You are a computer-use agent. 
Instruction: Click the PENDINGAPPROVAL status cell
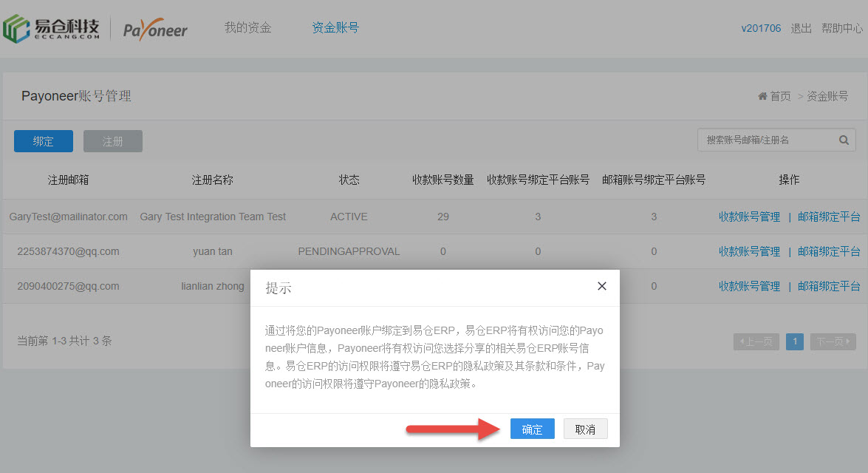click(349, 251)
